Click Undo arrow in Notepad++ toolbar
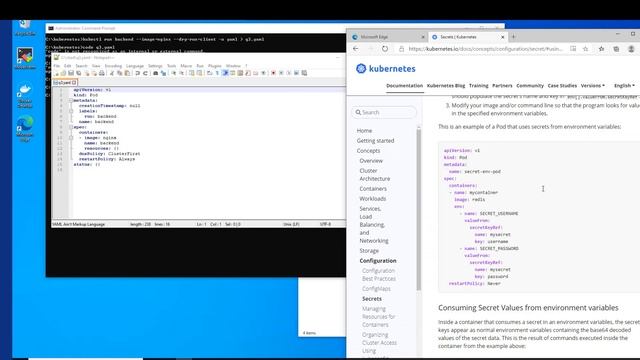Viewport: 640px width, 360px height. [x=138, y=73]
